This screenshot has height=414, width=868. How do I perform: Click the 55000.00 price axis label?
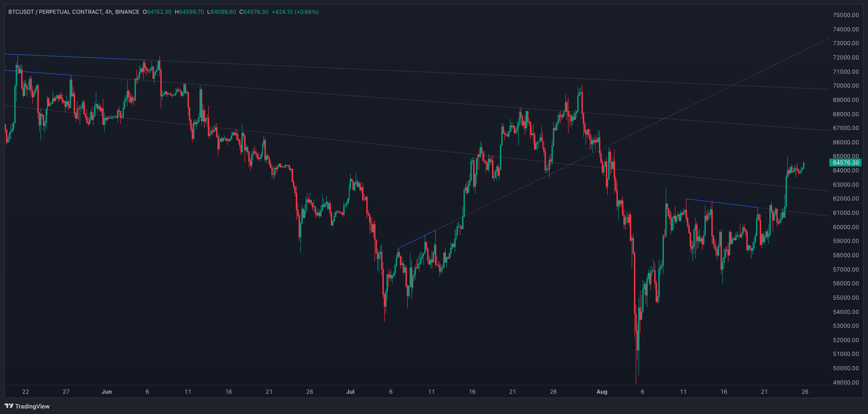pyautogui.click(x=846, y=298)
